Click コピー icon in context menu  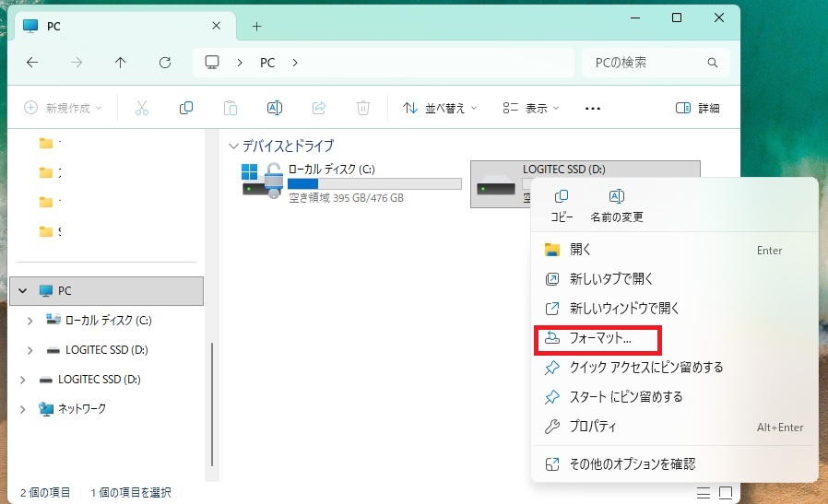click(x=562, y=197)
